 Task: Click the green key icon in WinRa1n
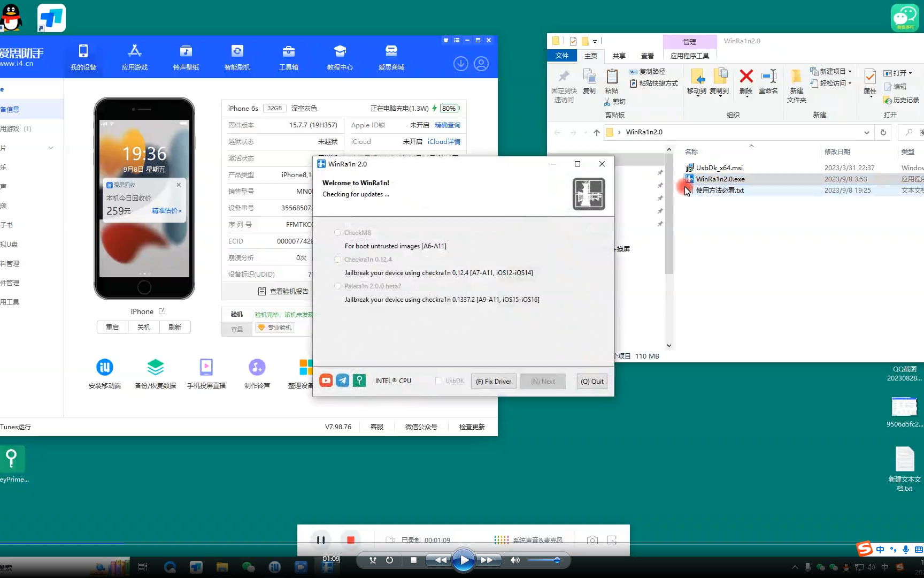[359, 381]
